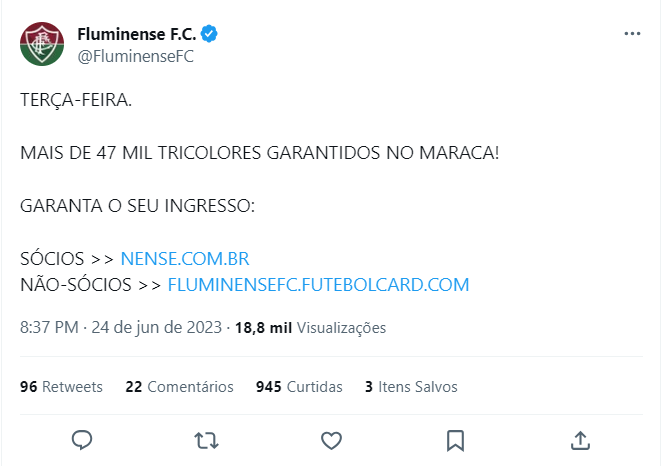Open the NENSE.COM.BR link
The width and height of the screenshot is (663, 466).
tap(185, 259)
